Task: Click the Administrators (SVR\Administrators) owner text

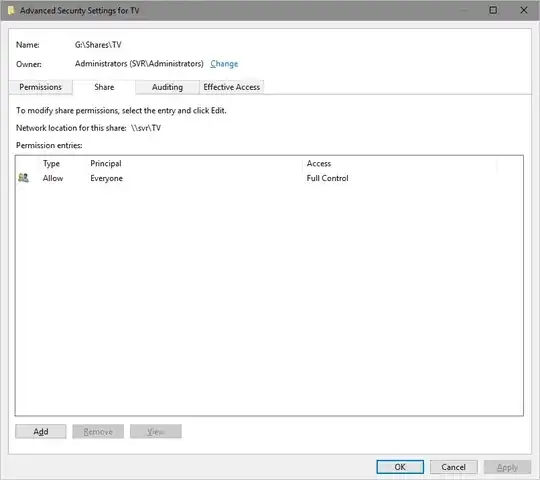Action: pos(139,64)
